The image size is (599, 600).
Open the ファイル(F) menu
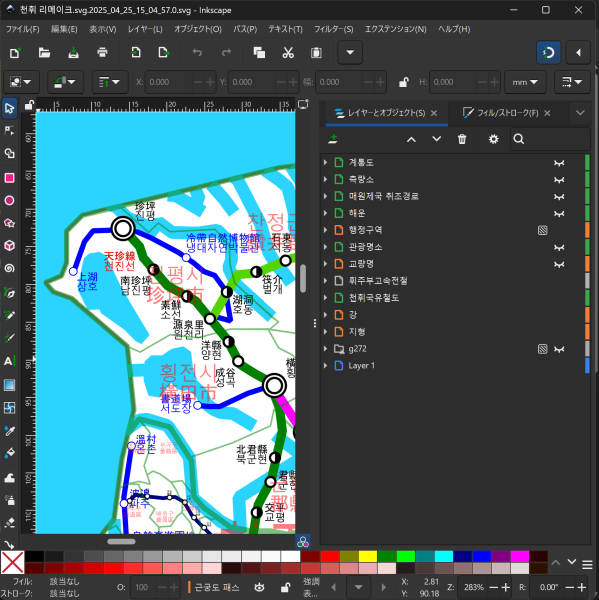23,29
